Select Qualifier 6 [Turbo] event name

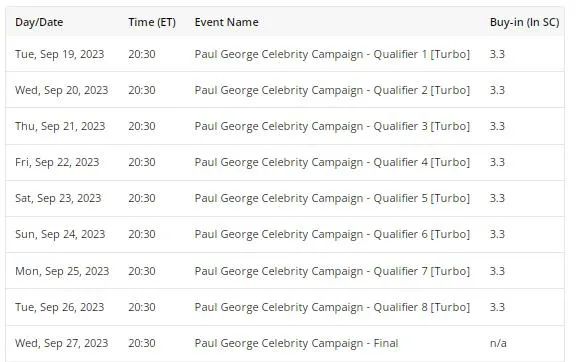click(332, 234)
